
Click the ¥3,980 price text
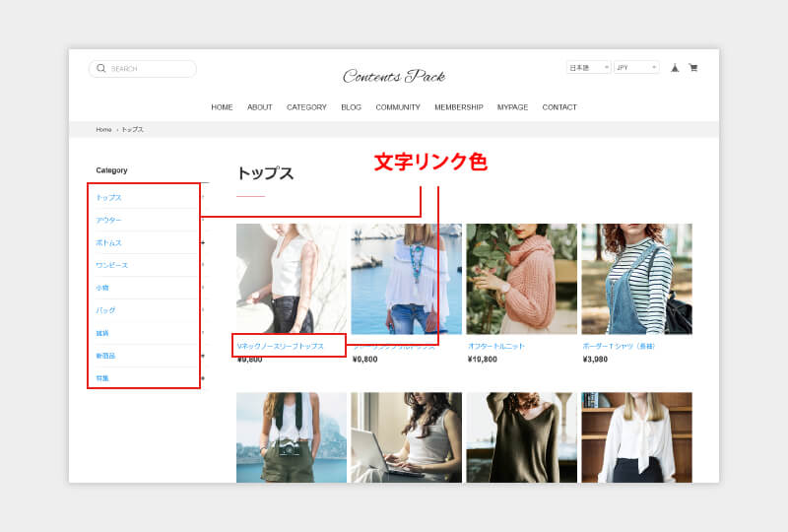click(595, 359)
